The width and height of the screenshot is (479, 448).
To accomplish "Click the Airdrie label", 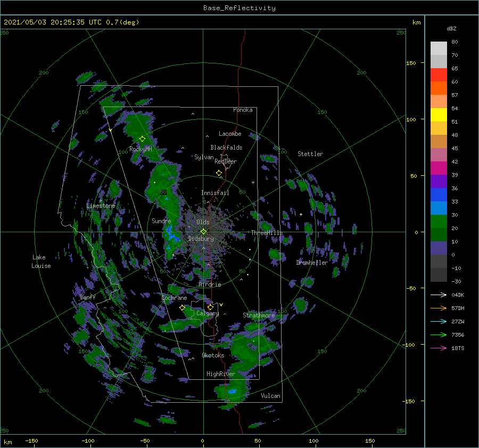I will (210, 284).
